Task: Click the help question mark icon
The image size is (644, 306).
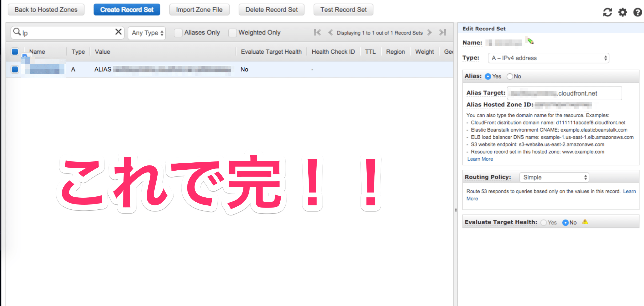Action: (637, 12)
